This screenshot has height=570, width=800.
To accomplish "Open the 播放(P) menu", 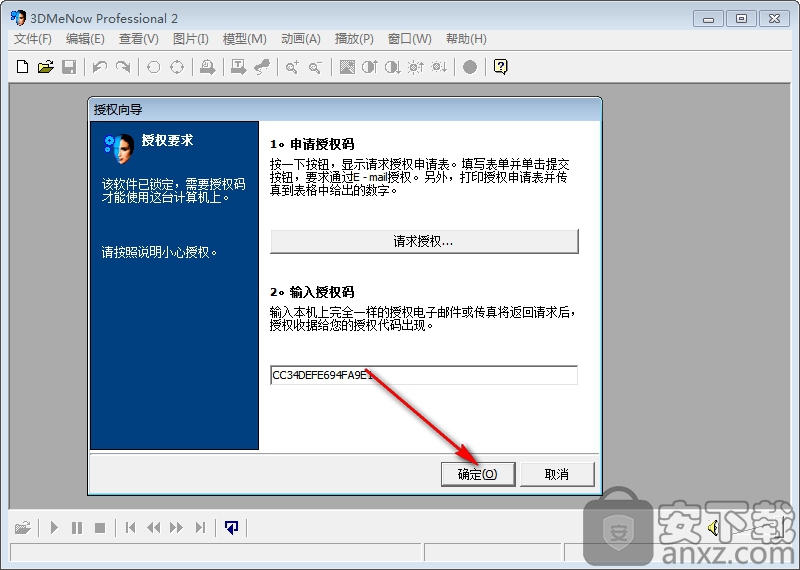I will 354,39.
